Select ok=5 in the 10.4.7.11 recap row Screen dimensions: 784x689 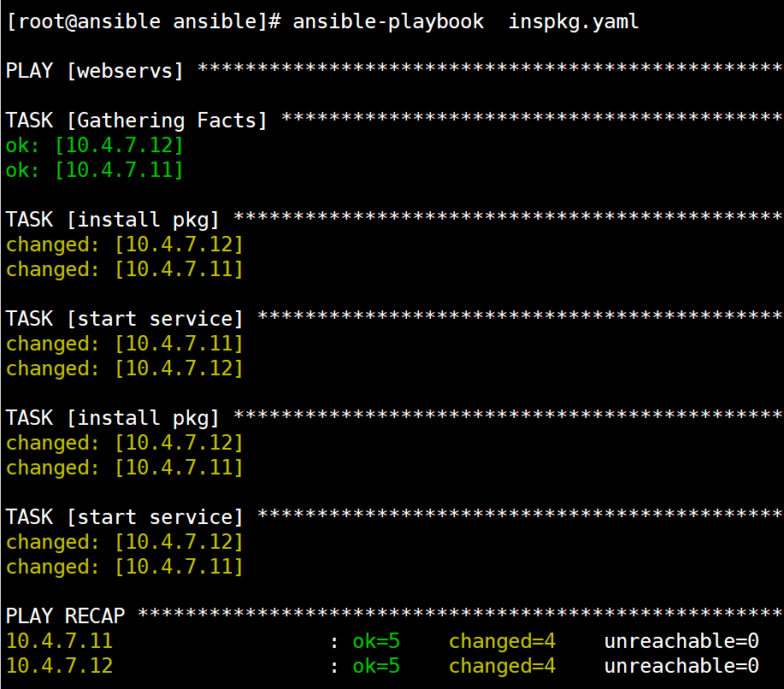(x=376, y=641)
